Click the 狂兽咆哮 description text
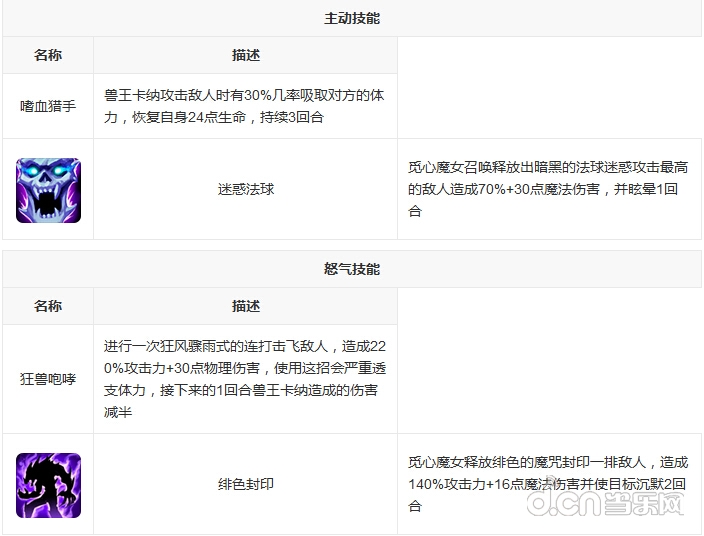Screen dimensions: 704x536 [245, 379]
